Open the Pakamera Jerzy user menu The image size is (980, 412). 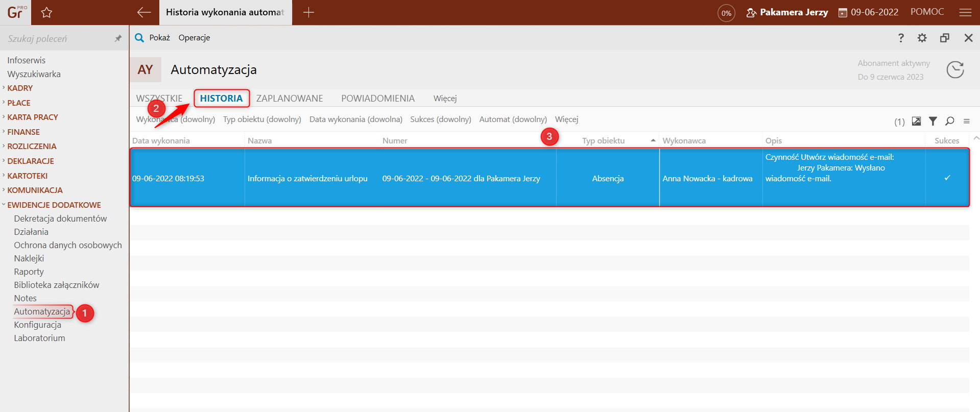pos(787,12)
